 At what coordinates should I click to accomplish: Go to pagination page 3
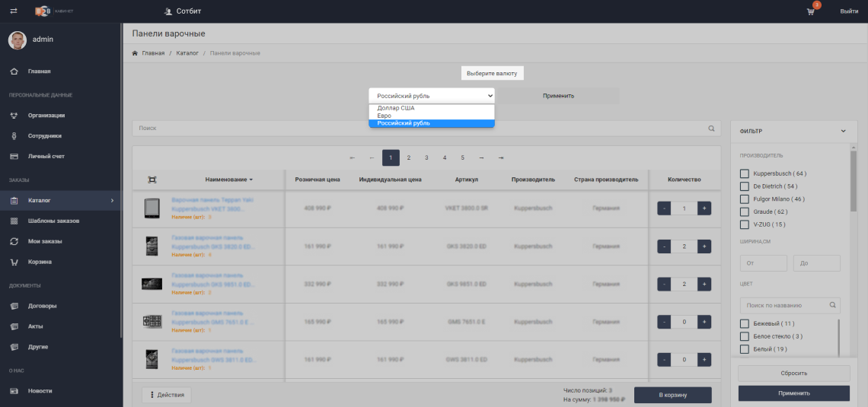coord(426,157)
